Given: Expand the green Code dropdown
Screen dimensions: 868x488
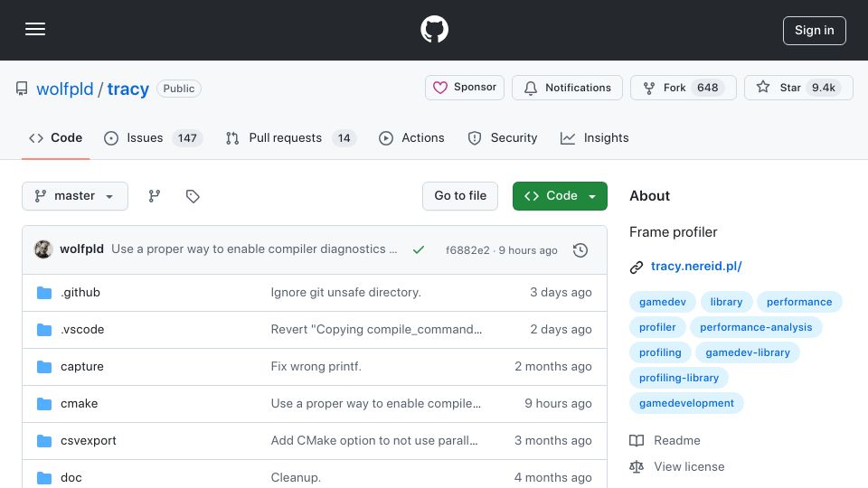Looking at the screenshot, I should (x=560, y=196).
